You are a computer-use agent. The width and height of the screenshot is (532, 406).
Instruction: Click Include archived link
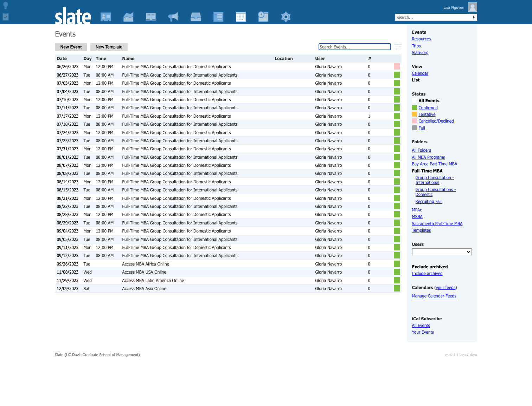coord(427,274)
